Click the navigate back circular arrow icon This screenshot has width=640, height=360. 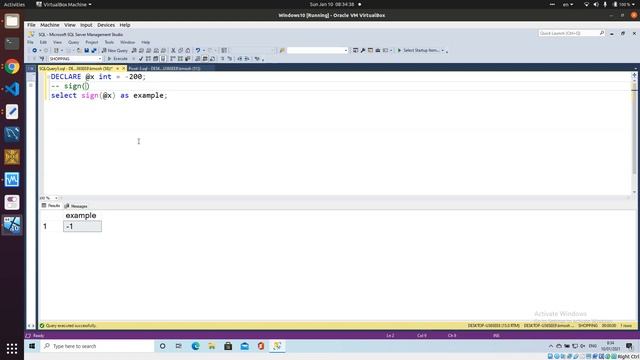[x=34, y=50]
